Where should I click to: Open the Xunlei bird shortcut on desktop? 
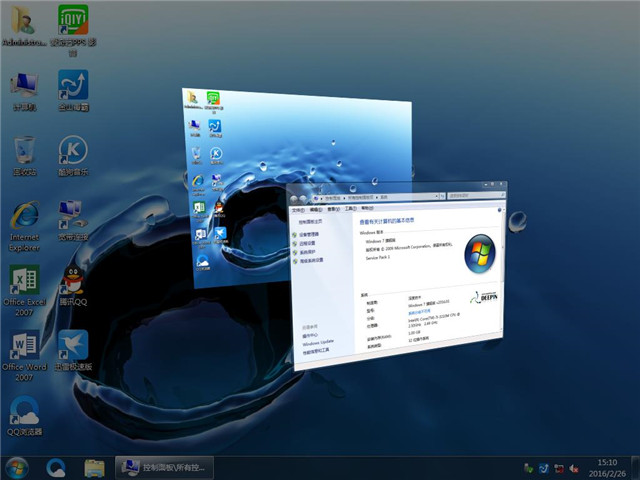coord(73,346)
